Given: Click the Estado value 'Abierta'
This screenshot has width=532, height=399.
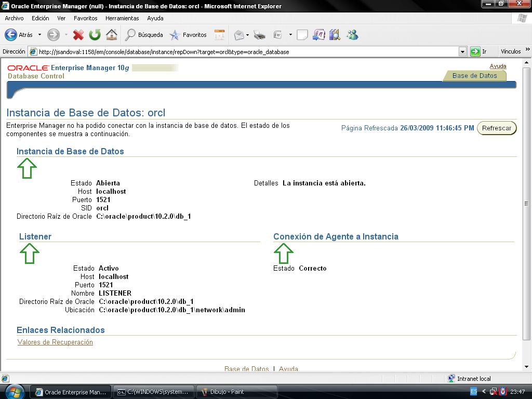Looking at the screenshot, I should point(108,183).
